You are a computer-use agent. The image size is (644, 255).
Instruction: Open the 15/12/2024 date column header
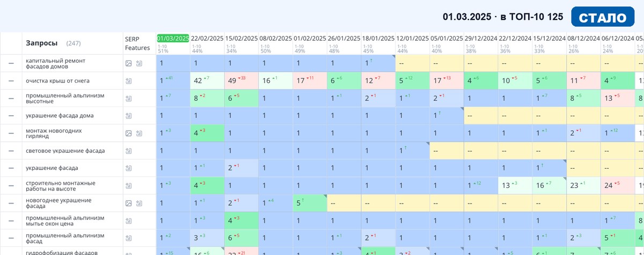click(550, 39)
